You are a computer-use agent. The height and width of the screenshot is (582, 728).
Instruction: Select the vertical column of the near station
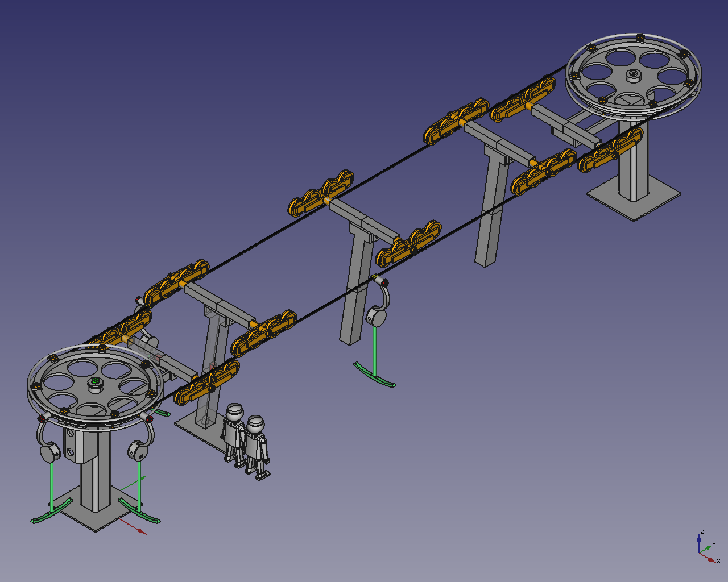coord(95,469)
